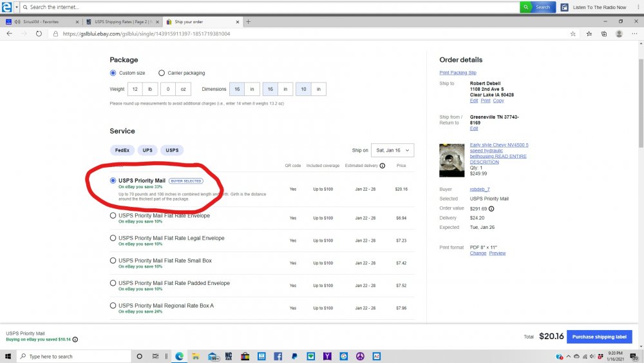Select Custom size package option
Screen dimensions: 644x363
pyautogui.click(x=113, y=73)
